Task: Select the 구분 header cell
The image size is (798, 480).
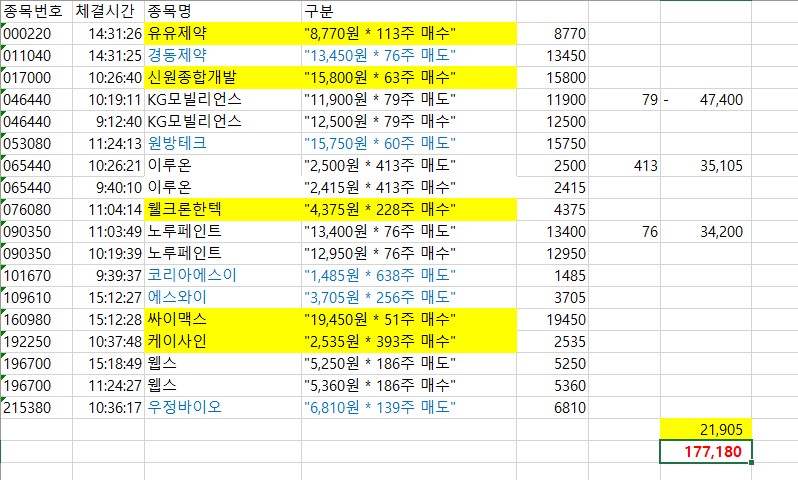Action: click(x=409, y=11)
